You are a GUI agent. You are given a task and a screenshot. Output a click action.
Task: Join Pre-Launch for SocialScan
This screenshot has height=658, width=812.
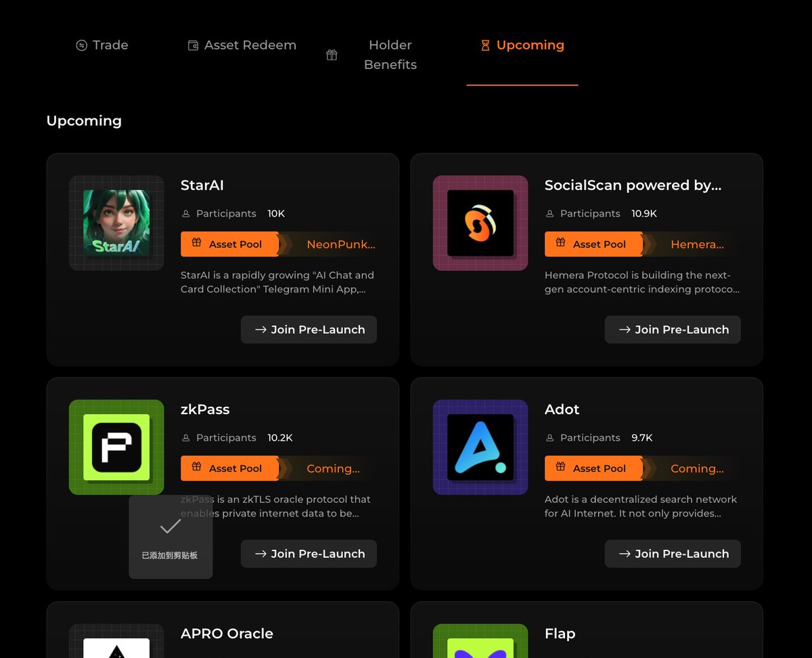tap(673, 330)
